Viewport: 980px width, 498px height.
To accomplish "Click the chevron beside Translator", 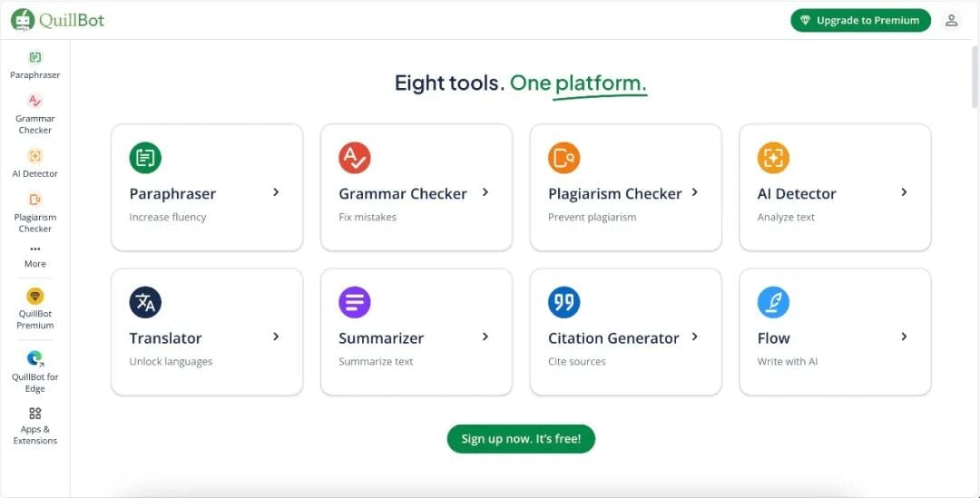I will pyautogui.click(x=276, y=337).
